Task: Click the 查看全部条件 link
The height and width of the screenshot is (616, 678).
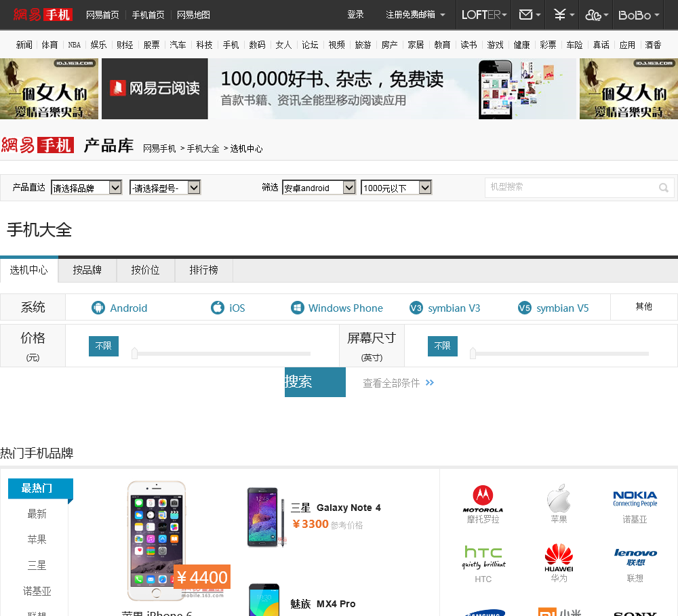Action: point(391,383)
